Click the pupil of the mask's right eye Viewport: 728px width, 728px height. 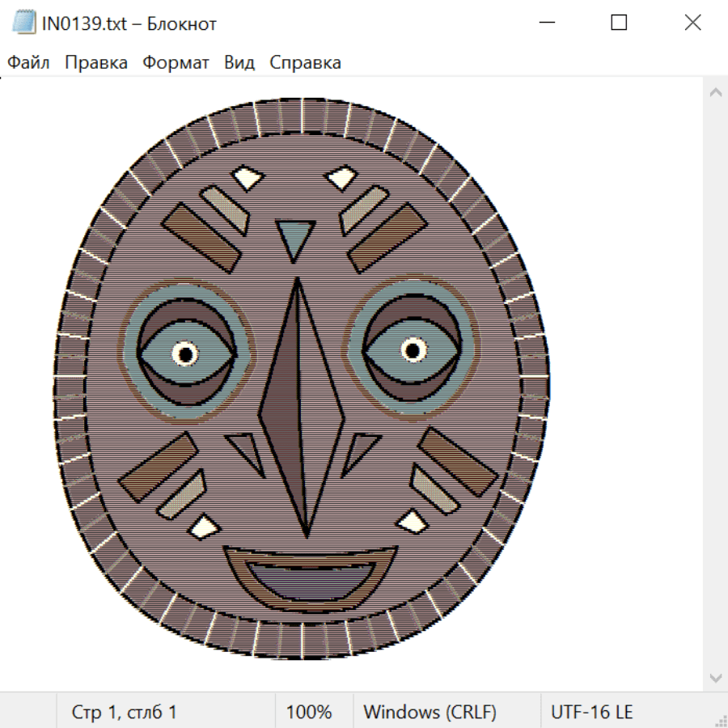413,350
